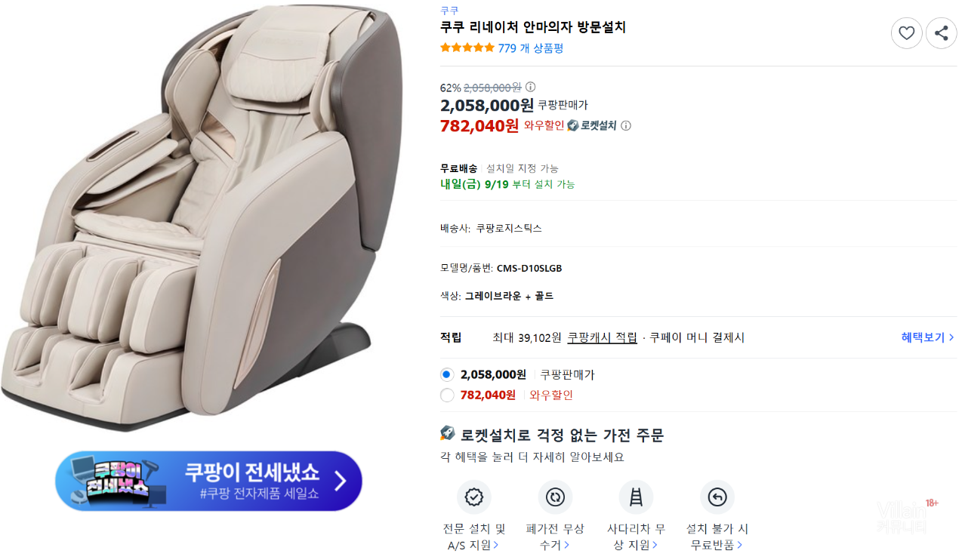The height and width of the screenshot is (560, 965).
Task: Open the 쿠쿠 brand link
Action: pyautogui.click(x=449, y=11)
